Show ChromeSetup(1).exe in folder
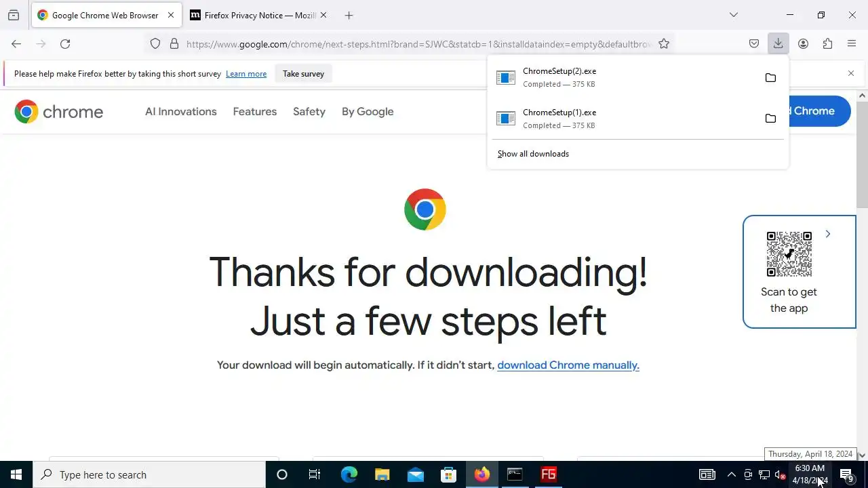The image size is (868, 488). tap(770, 119)
